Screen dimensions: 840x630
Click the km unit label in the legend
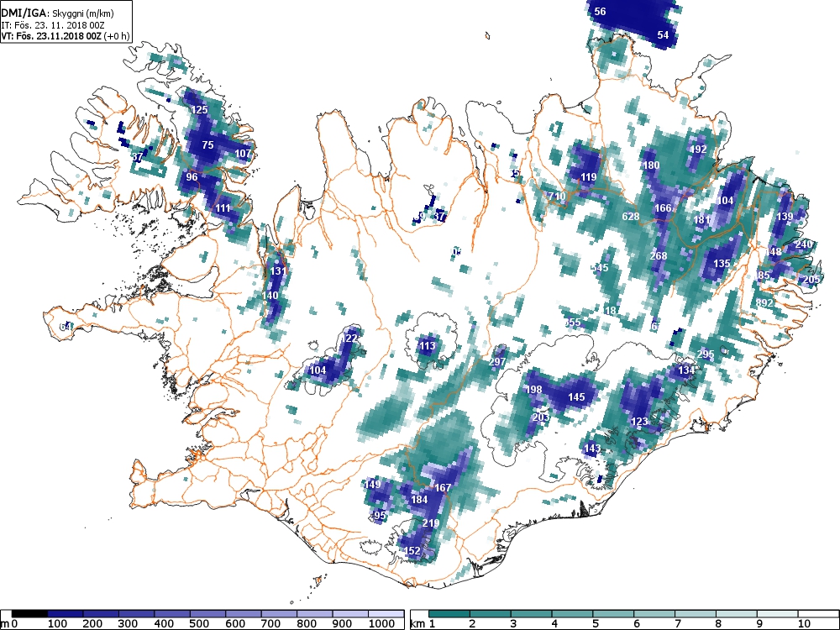[417, 623]
